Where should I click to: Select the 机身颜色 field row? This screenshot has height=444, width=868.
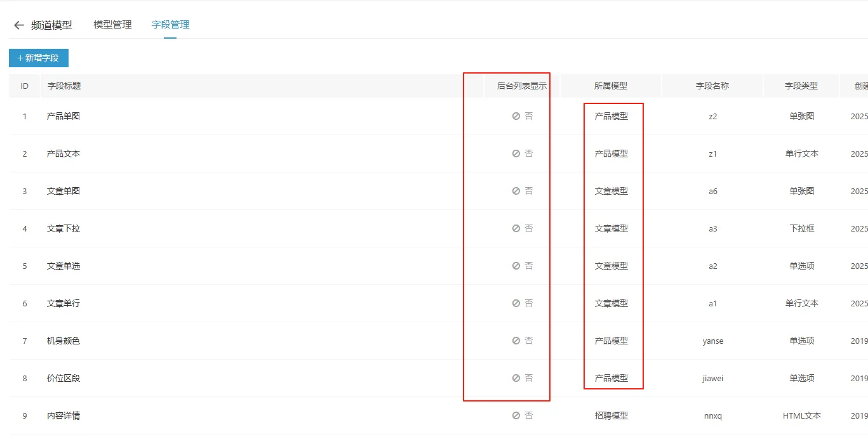point(63,341)
